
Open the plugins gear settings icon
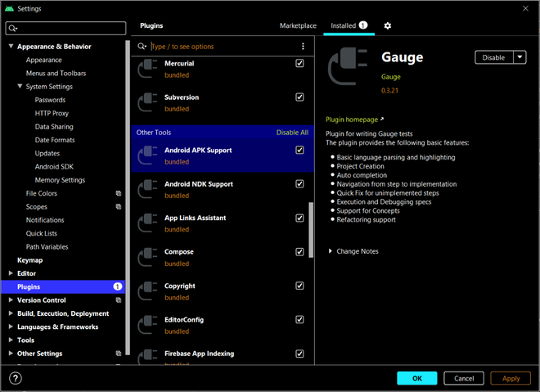tap(388, 26)
